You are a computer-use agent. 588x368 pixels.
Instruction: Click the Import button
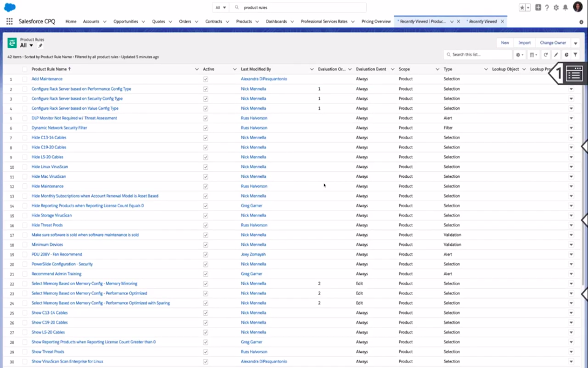click(x=524, y=43)
